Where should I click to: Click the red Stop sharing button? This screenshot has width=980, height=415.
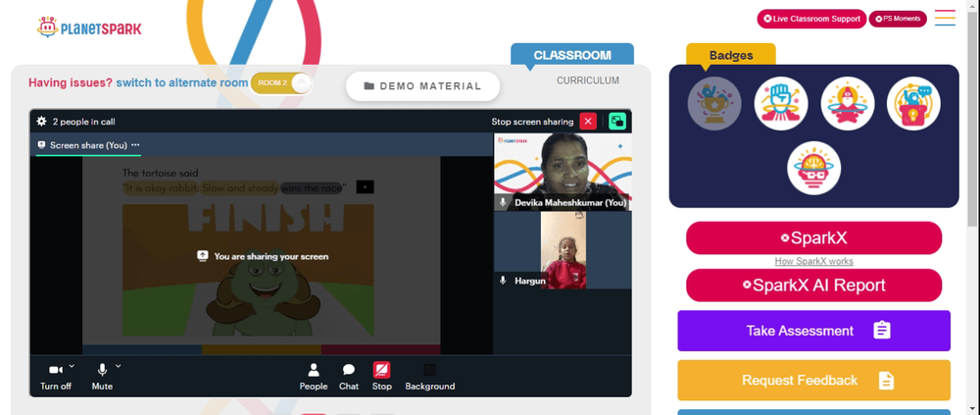coord(382,377)
